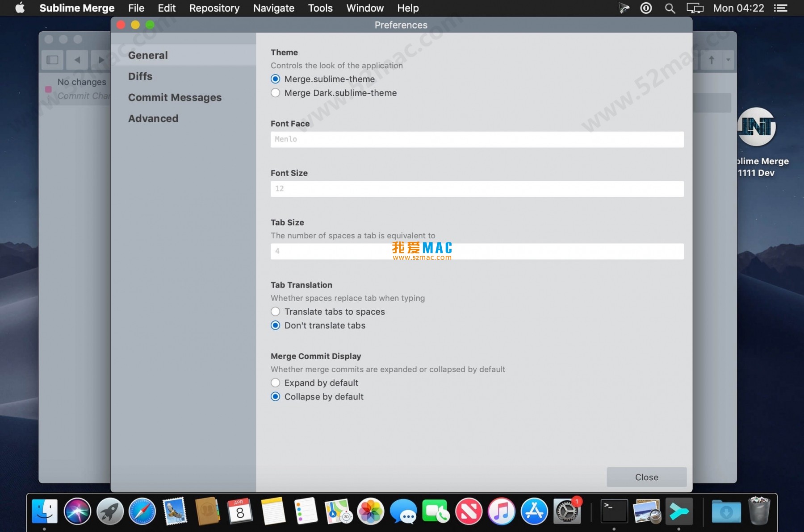
Task: Open the File menu
Action: (x=136, y=8)
